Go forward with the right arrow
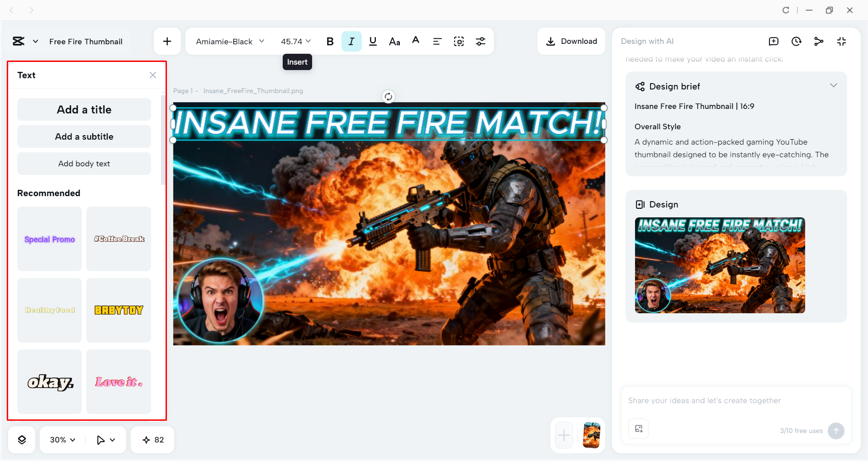 tap(31, 10)
